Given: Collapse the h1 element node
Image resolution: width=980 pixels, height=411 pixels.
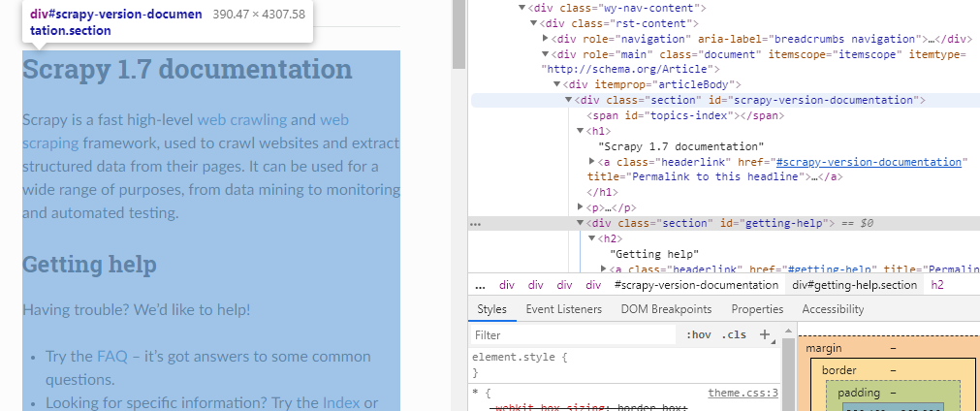Looking at the screenshot, I should 580,131.
